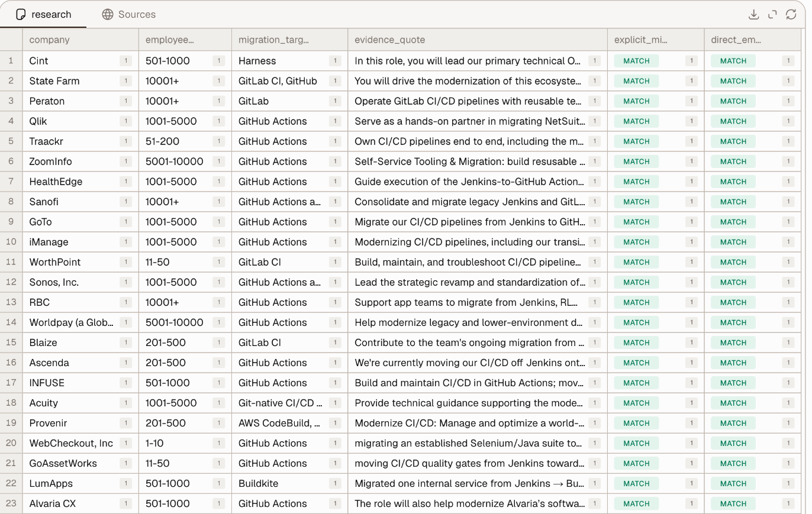The width and height of the screenshot is (812, 514).
Task: Click the 'Git-native CI/CD' migration target cell
Action: (x=289, y=403)
